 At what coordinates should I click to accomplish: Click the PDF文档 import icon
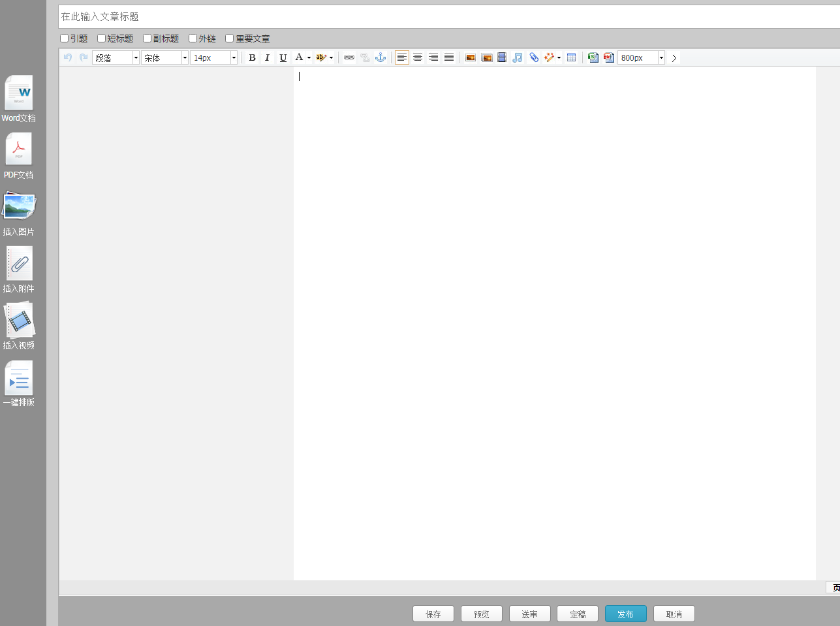pyautogui.click(x=19, y=150)
